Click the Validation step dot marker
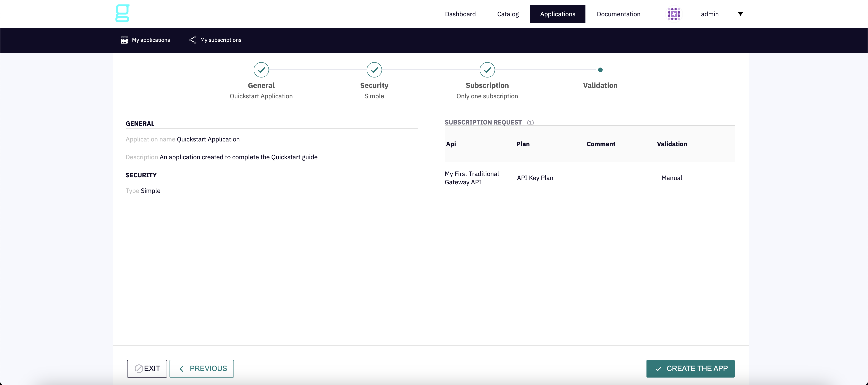The height and width of the screenshot is (385, 868). pyautogui.click(x=600, y=70)
